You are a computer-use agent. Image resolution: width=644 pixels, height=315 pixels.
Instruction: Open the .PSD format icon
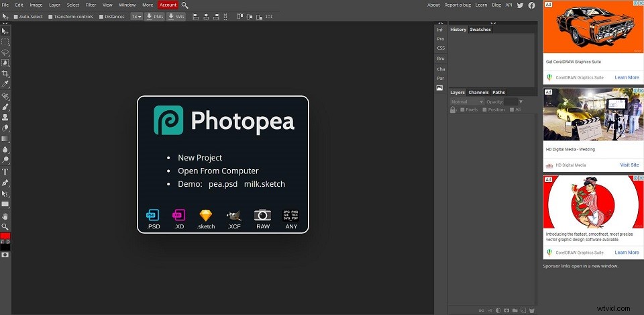[x=153, y=216]
